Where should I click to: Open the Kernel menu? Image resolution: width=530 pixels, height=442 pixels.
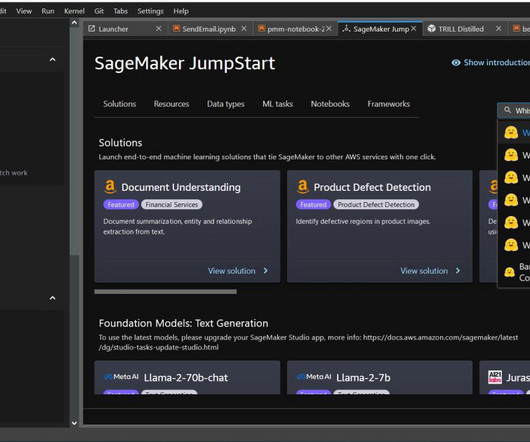tap(74, 11)
